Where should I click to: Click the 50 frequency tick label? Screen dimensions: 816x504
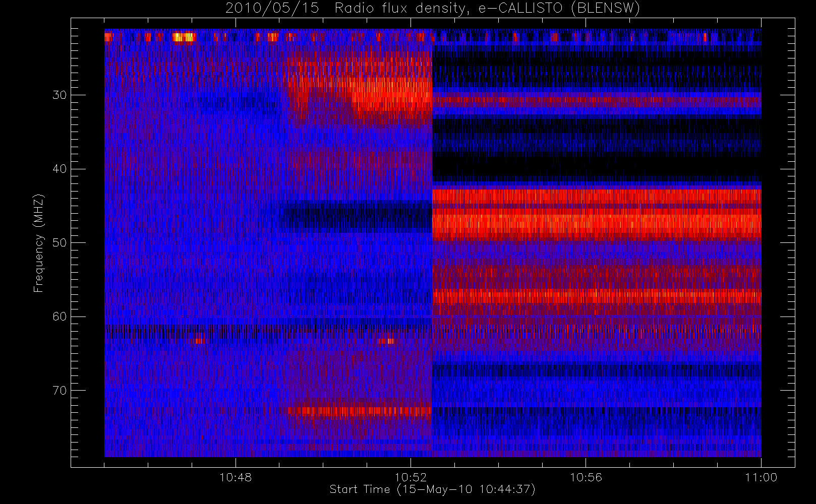click(60, 243)
